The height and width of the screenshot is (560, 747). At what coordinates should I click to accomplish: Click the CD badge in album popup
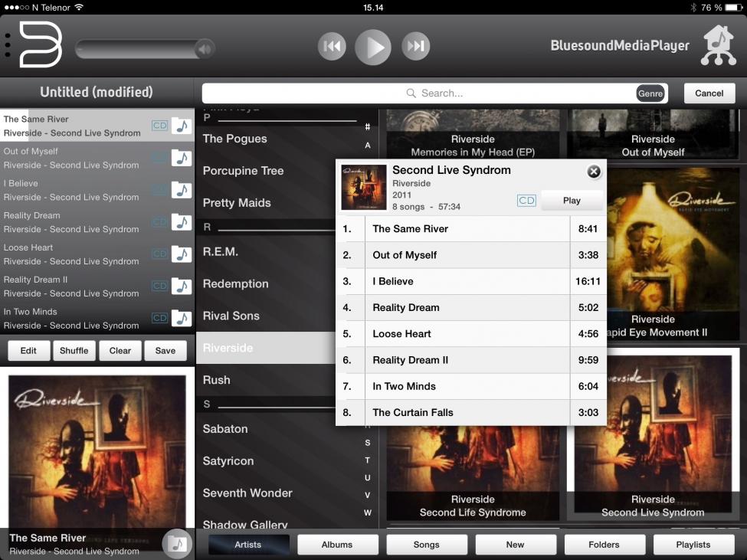pos(526,201)
